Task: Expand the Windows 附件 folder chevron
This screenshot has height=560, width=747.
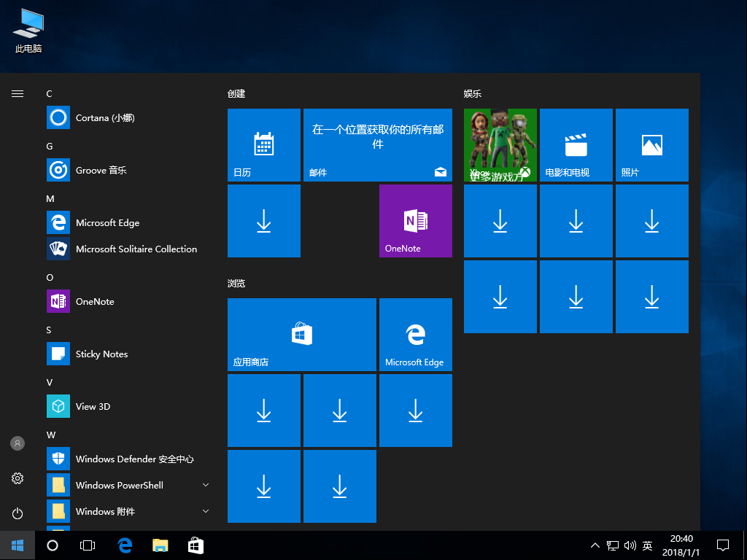Action: (206, 511)
